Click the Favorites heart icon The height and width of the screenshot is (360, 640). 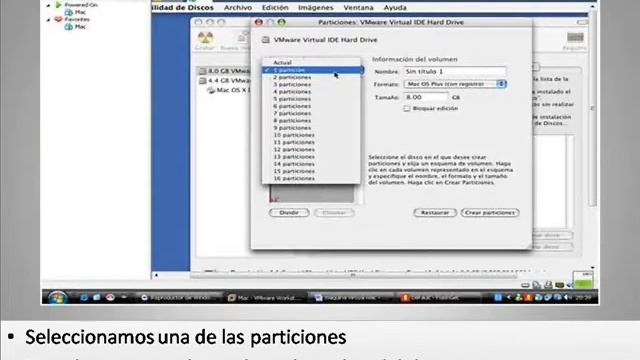[x=58, y=19]
